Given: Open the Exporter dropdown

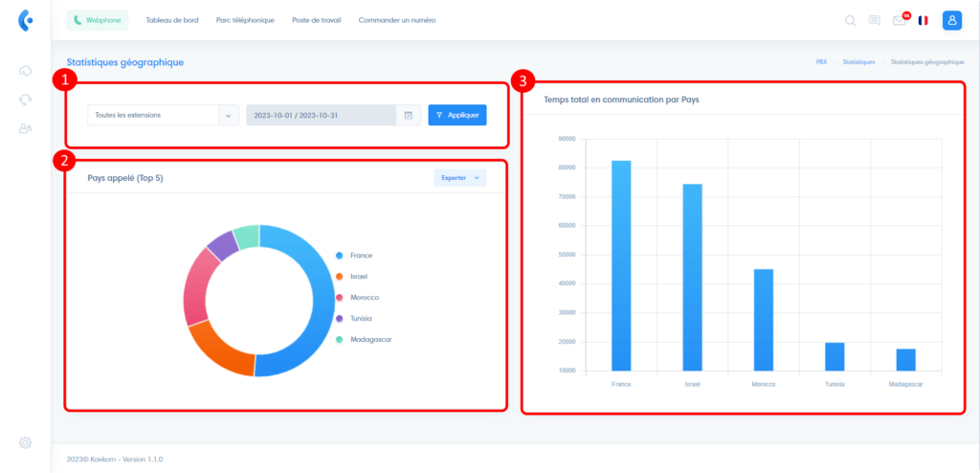Looking at the screenshot, I should click(459, 177).
